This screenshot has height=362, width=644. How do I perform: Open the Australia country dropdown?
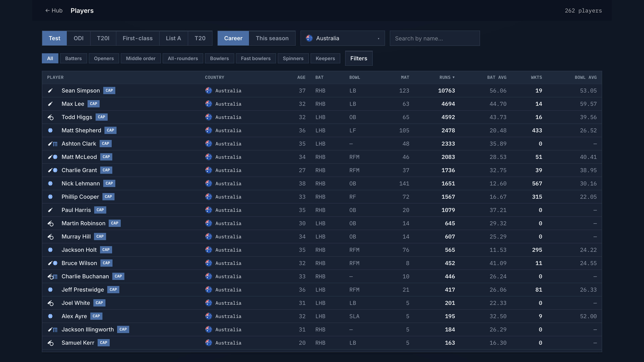tap(342, 38)
